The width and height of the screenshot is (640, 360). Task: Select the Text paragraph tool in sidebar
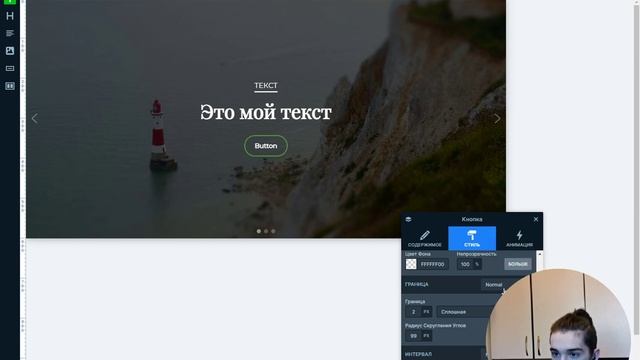point(10,33)
